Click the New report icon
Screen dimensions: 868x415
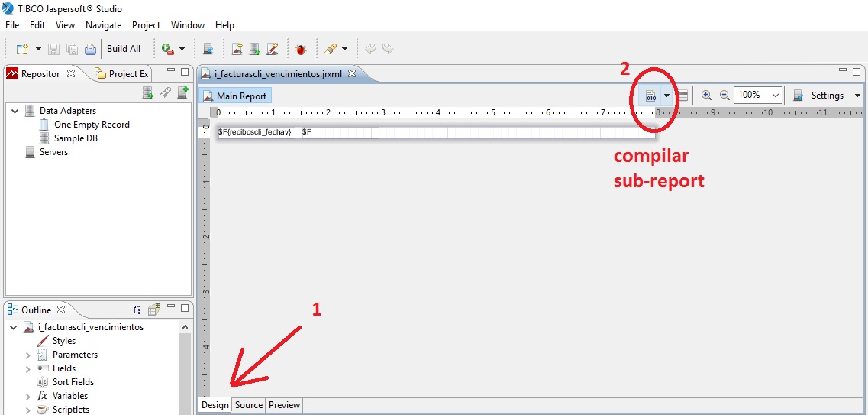click(237, 49)
